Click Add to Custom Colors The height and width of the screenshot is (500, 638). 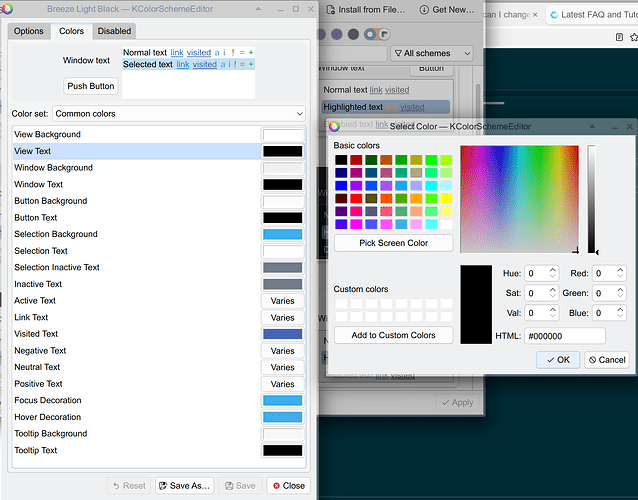tap(393, 335)
